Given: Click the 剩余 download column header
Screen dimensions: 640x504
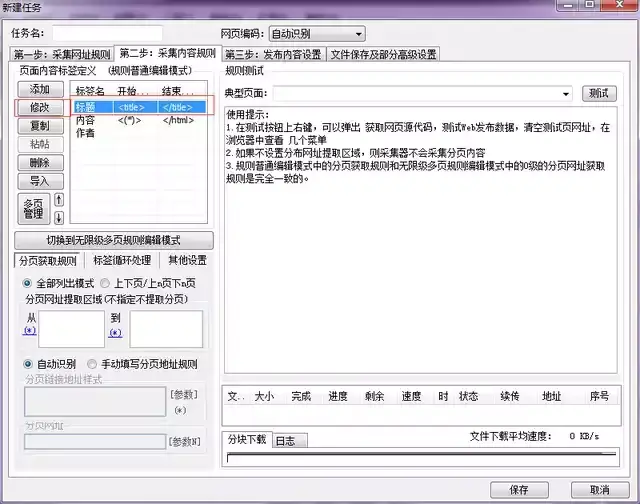Looking at the screenshot, I should click(x=374, y=396).
